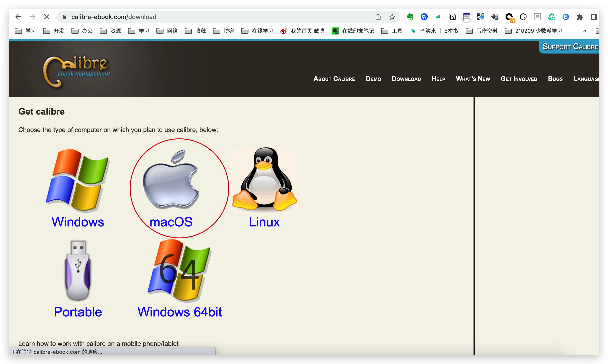Click the Portable text link
The image size is (608, 364).
(x=78, y=312)
